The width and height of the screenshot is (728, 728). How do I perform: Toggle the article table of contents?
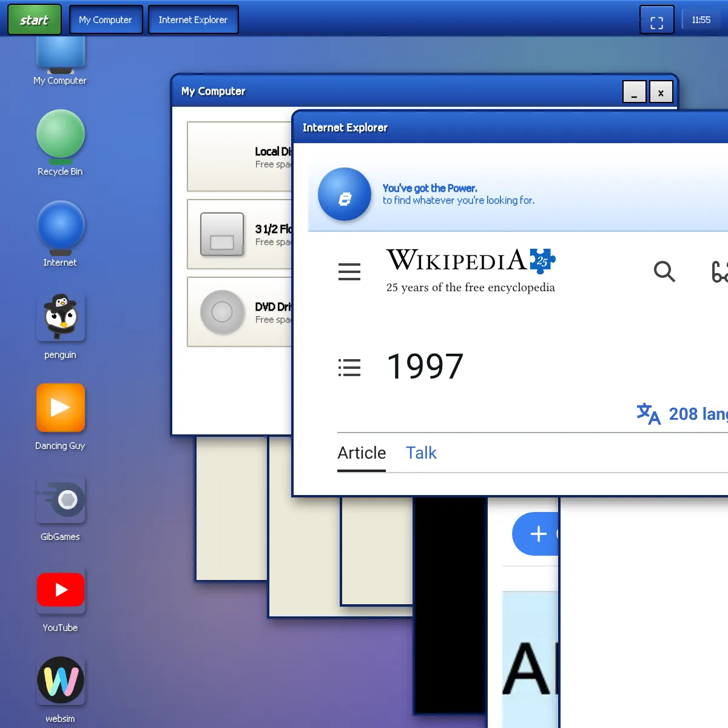pyautogui.click(x=349, y=368)
